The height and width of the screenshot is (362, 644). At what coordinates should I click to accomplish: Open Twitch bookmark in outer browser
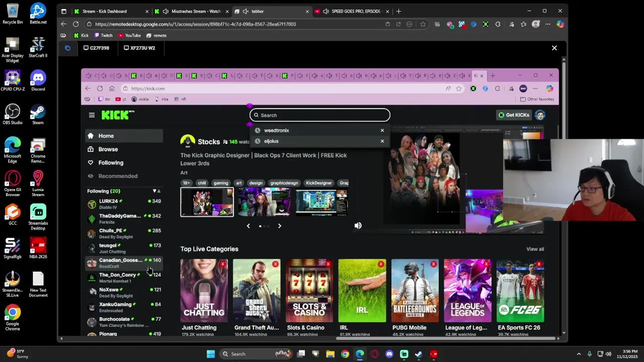tap(103, 35)
